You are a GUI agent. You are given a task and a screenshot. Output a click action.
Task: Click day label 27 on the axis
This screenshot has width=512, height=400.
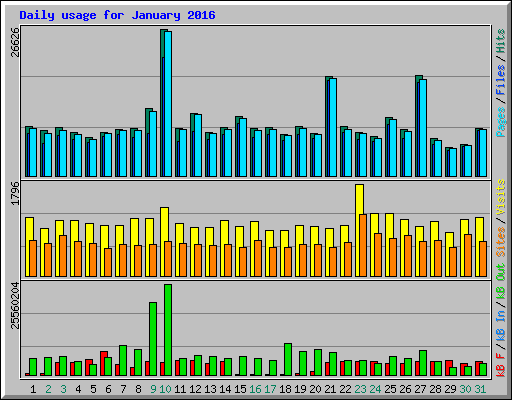tap(420, 389)
